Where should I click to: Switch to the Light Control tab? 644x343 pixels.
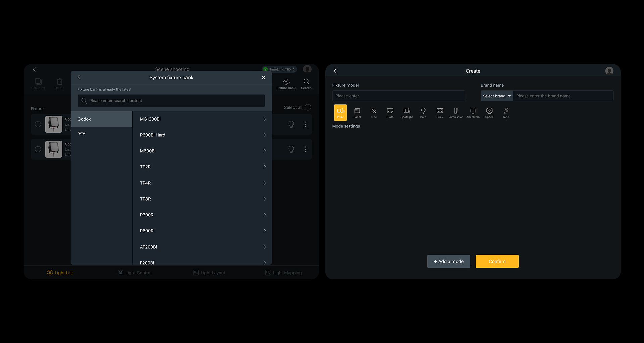pos(135,273)
